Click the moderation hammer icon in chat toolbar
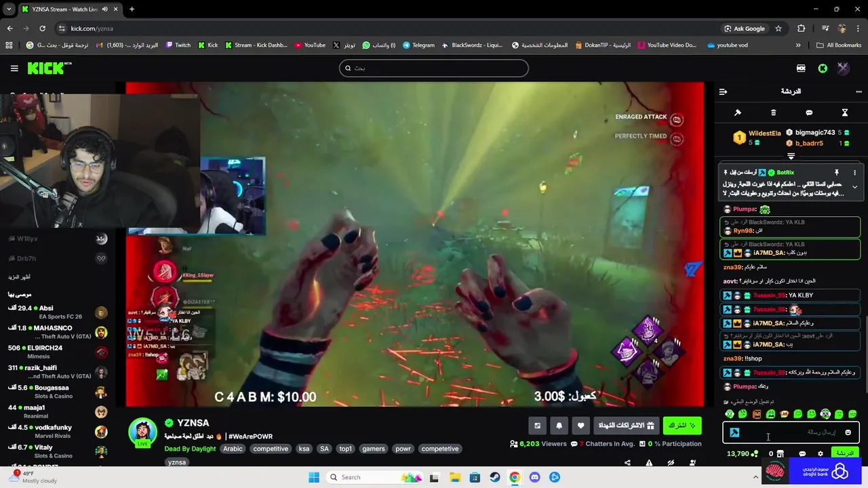The image size is (868, 488). coord(738,113)
